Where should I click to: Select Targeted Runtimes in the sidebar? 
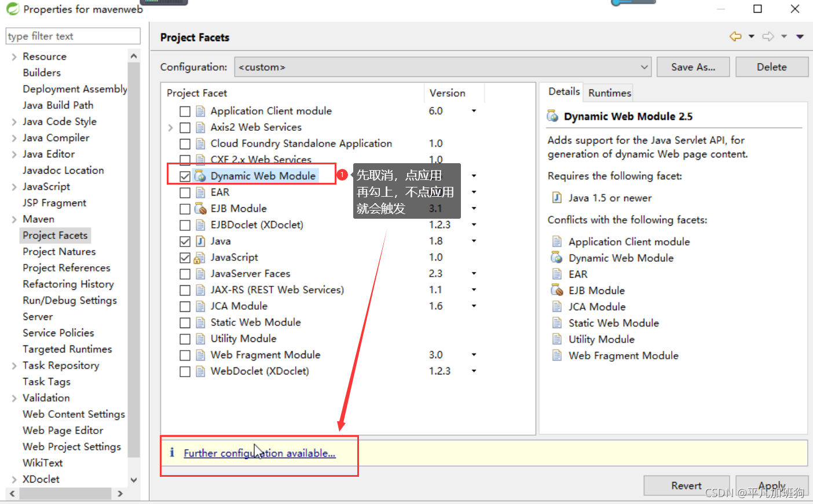[x=67, y=349]
